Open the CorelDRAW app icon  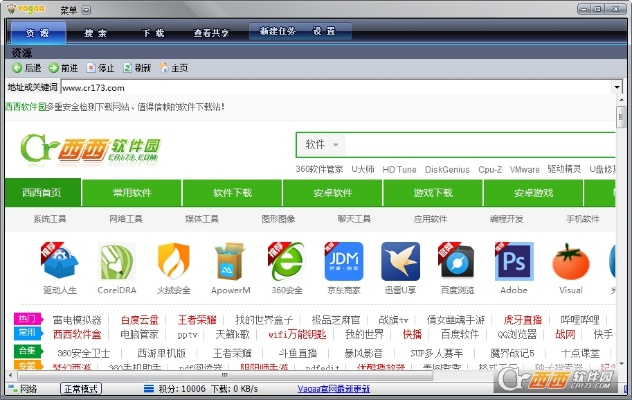coord(117,263)
